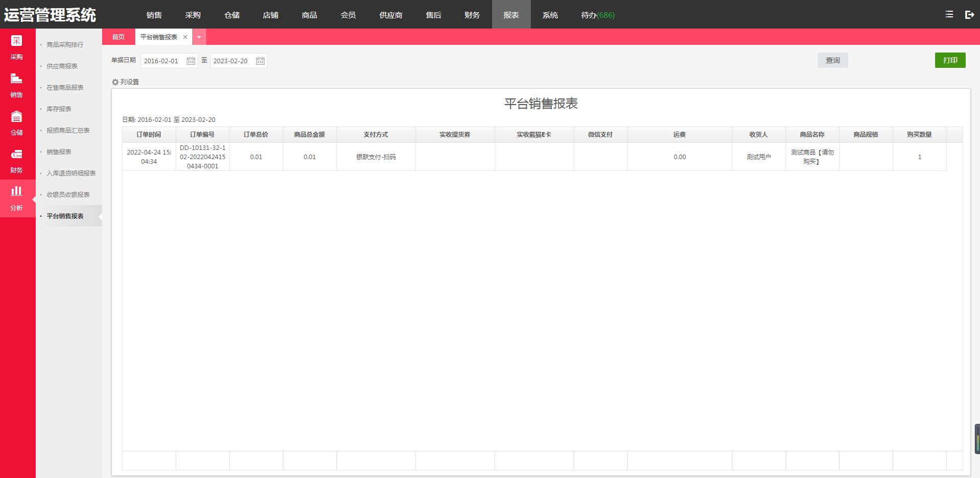Open 在售商品报表 in side menu
Screen dimensions: 980x478
click(x=65, y=88)
